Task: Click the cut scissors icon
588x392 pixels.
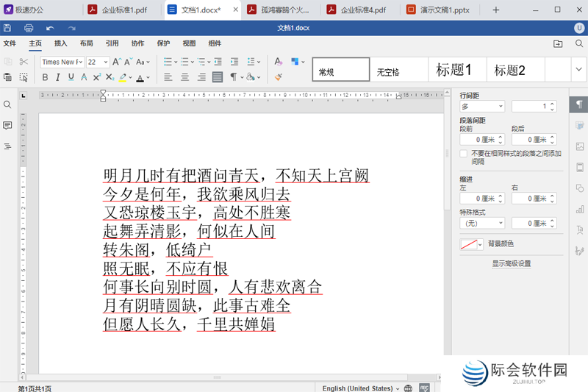Action: point(24,62)
